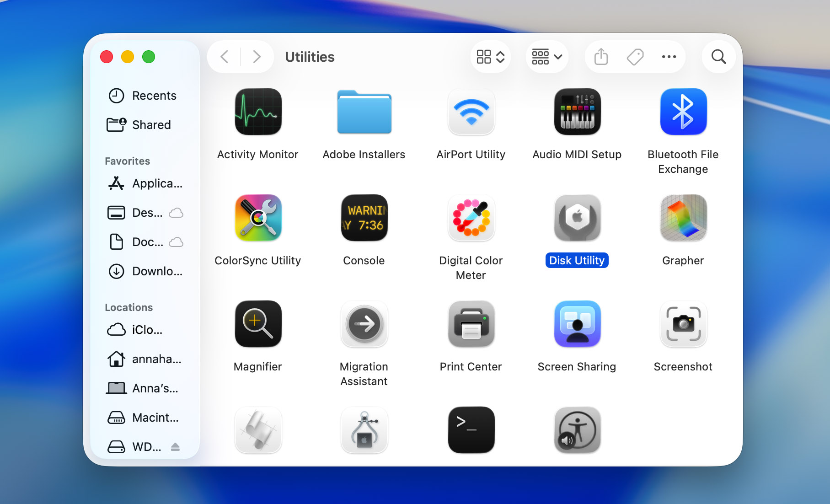Select the Terminal app icon
This screenshot has height=504, width=830.
(471, 430)
